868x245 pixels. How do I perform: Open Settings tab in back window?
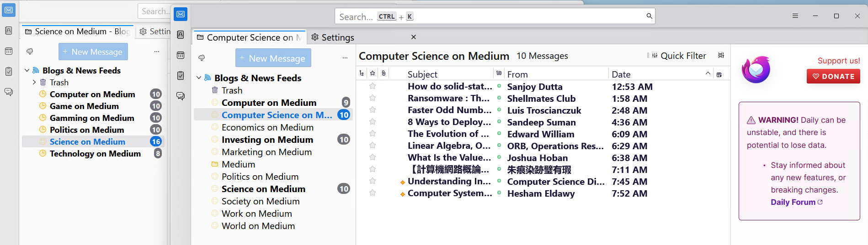(155, 31)
